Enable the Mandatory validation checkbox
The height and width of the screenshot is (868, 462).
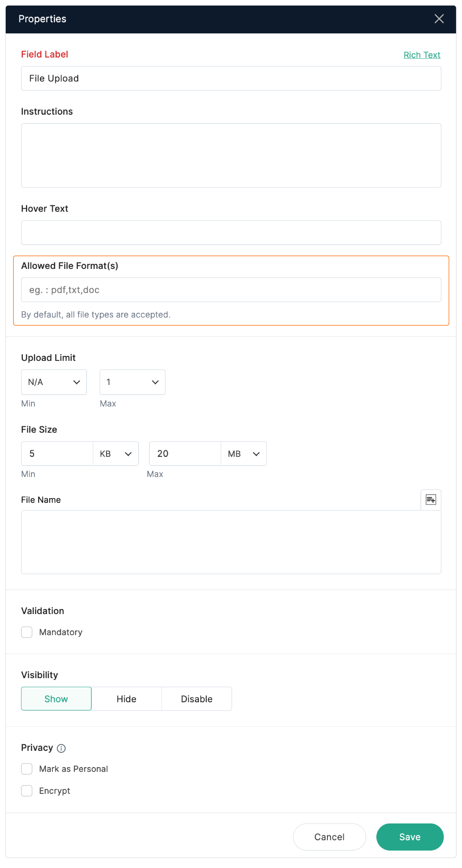click(x=27, y=632)
